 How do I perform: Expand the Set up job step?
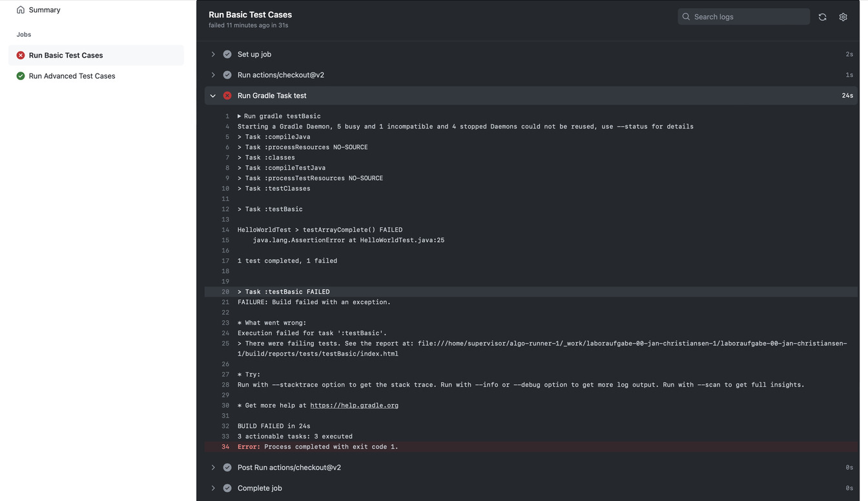[213, 54]
